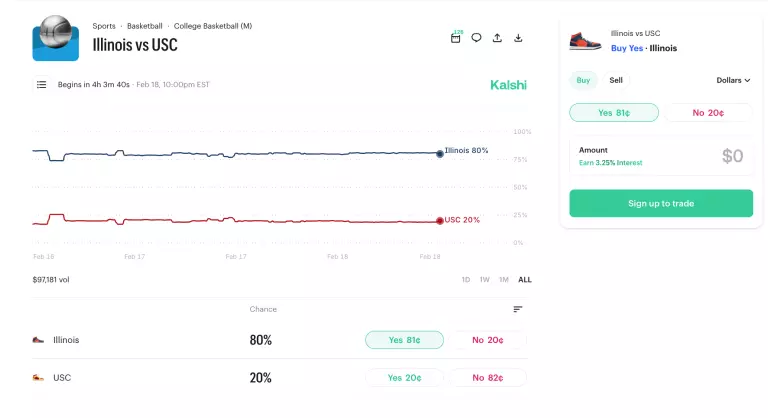Screen dimensions: 768x418
Task: Click the Amount input field
Action: 661,156
